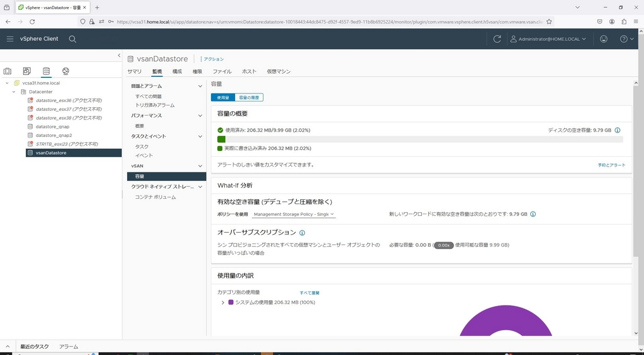Click the green 実際に書き込み済み legend swatch

(220, 148)
